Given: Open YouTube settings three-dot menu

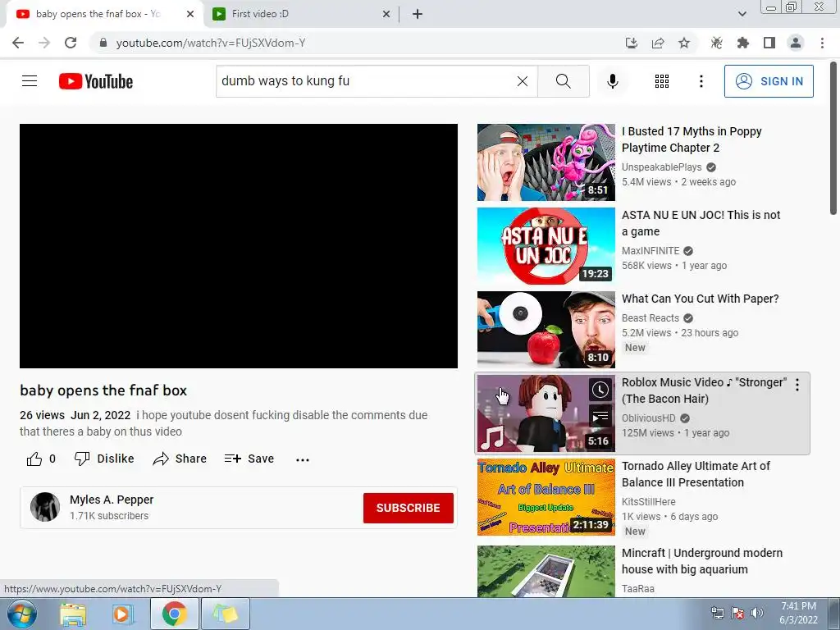Looking at the screenshot, I should pos(701,81).
